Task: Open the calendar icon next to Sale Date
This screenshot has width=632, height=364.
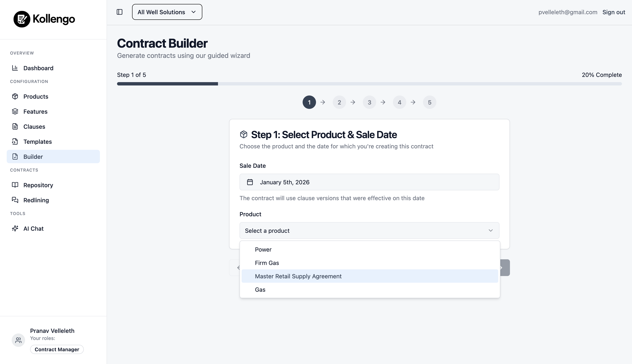Action: [250, 182]
